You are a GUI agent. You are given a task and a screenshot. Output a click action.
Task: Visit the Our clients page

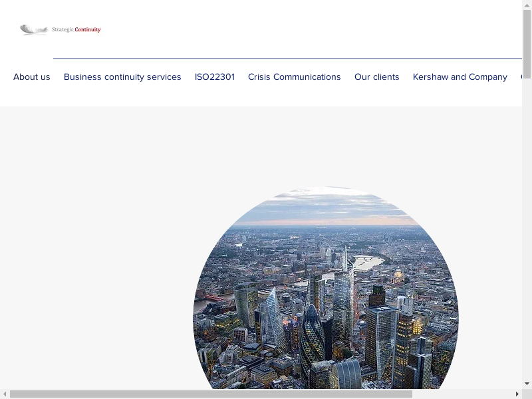click(377, 77)
